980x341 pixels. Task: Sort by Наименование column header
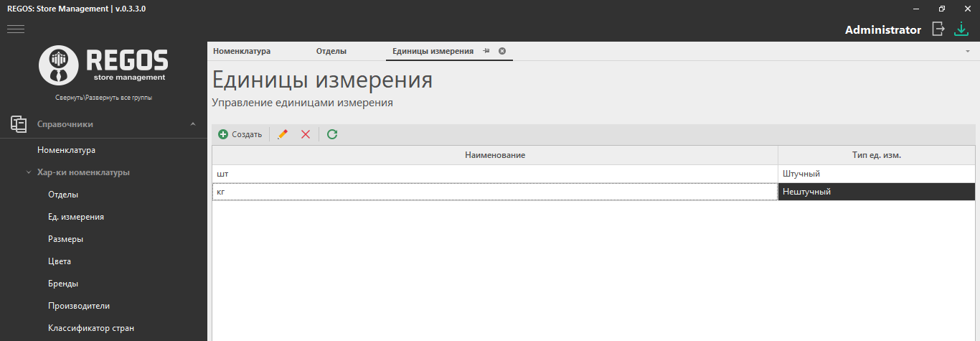(x=495, y=155)
